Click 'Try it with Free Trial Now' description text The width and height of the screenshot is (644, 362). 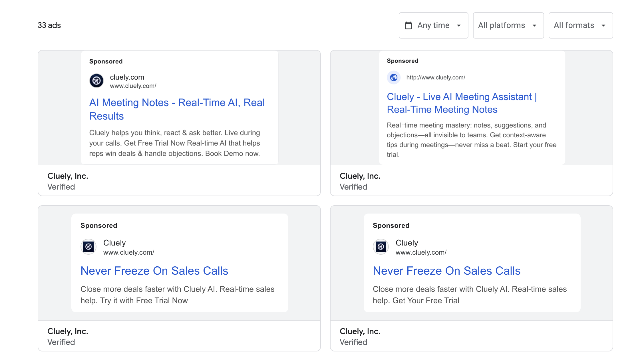coord(177,295)
